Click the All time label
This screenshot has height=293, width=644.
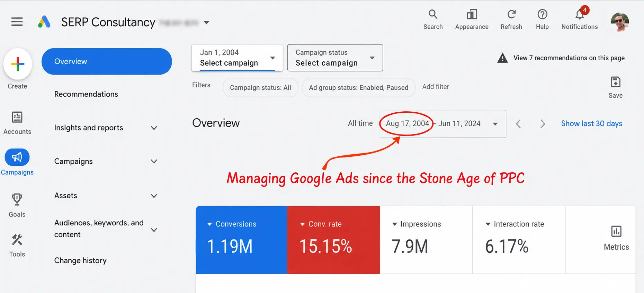pyautogui.click(x=360, y=123)
